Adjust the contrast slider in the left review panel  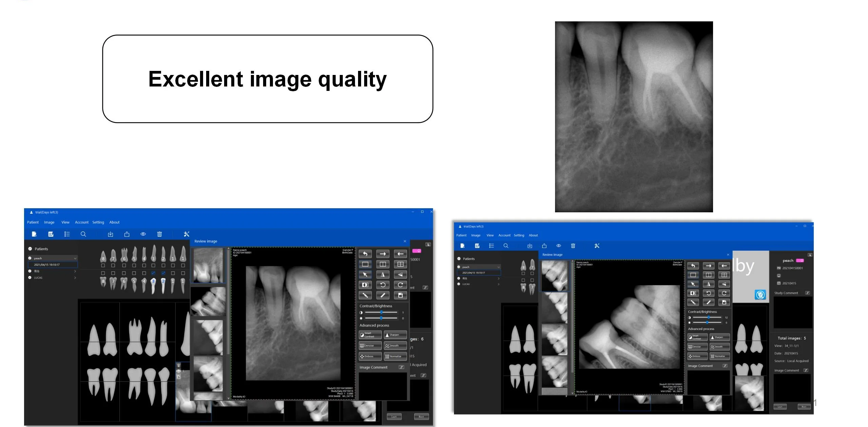pyautogui.click(x=381, y=312)
